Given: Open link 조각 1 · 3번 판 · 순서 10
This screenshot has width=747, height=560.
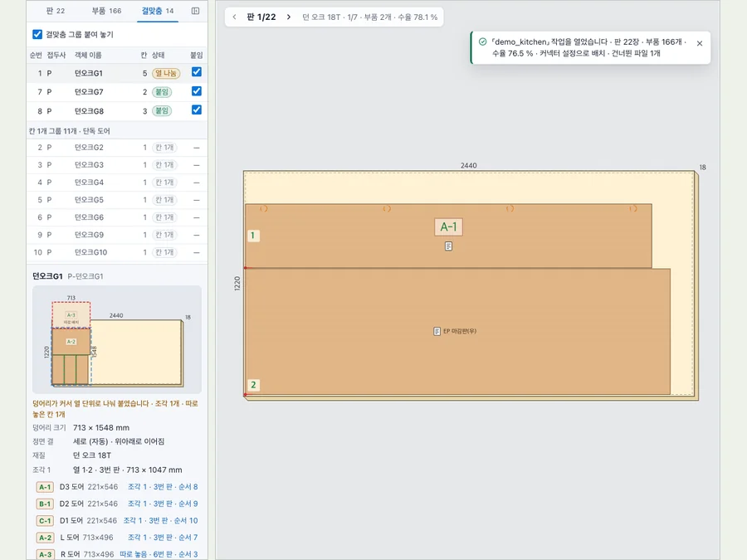Looking at the screenshot, I should [160, 520].
